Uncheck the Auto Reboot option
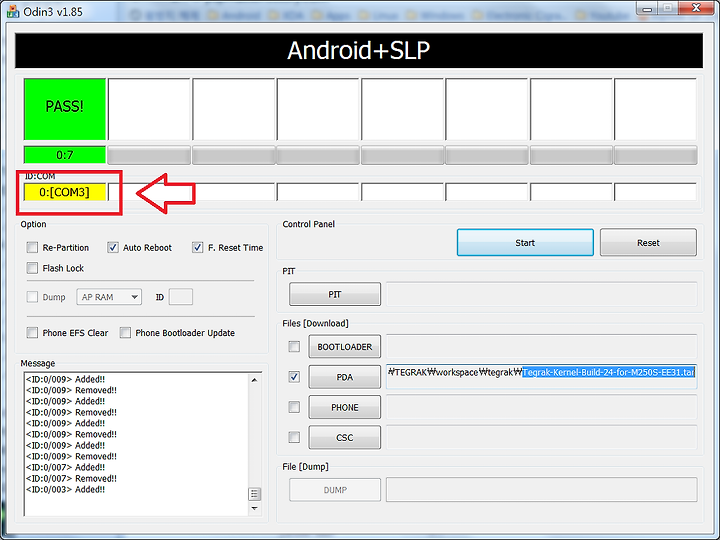Image resolution: width=720 pixels, height=540 pixels. pyautogui.click(x=112, y=248)
